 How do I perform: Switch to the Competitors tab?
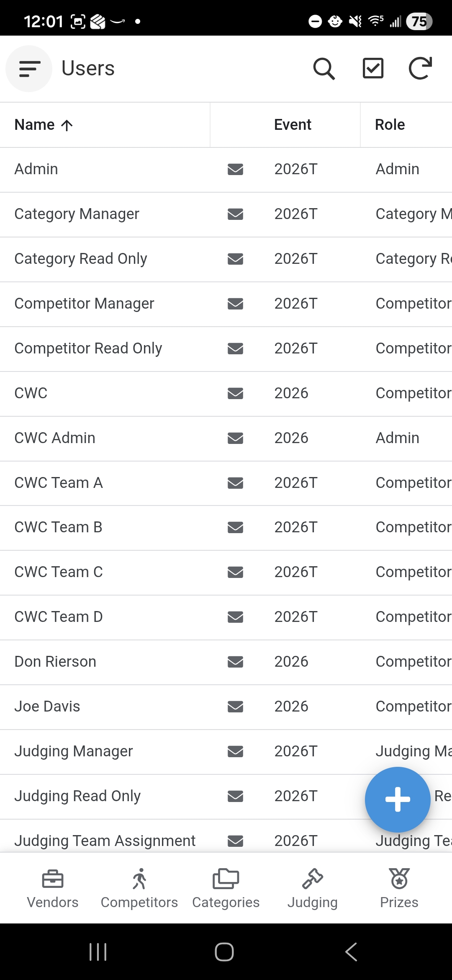click(139, 888)
